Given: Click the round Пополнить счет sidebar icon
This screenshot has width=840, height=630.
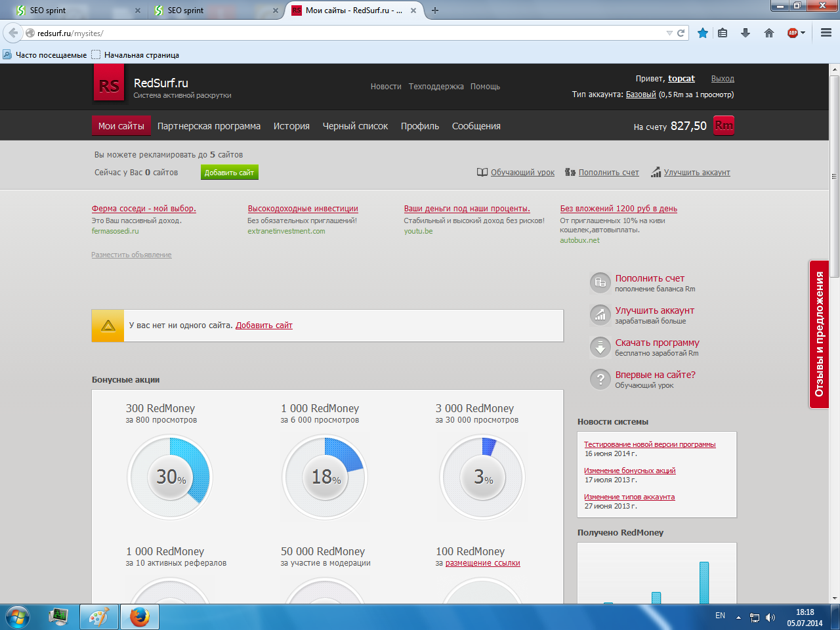Looking at the screenshot, I should pos(600,283).
